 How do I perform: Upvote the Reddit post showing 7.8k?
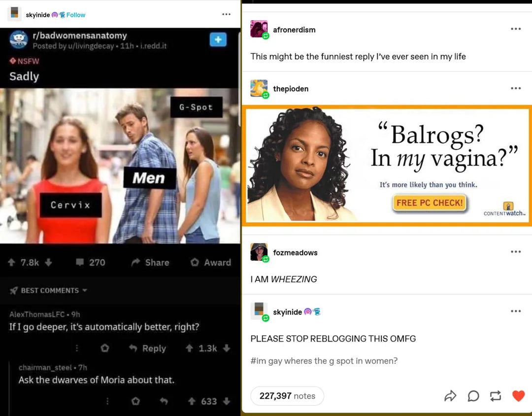pyautogui.click(x=11, y=262)
